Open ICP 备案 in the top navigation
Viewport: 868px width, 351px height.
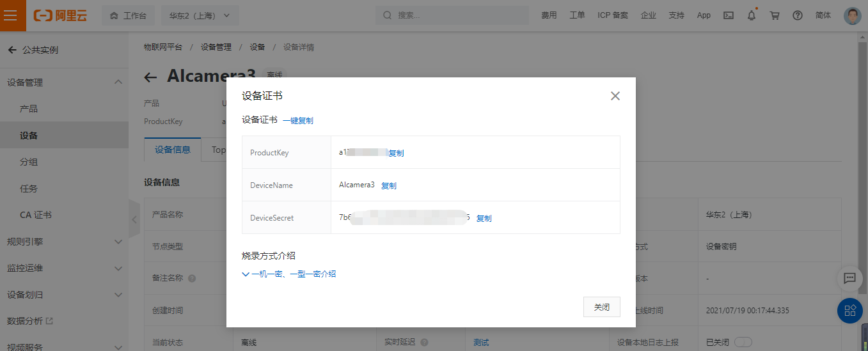(613, 15)
